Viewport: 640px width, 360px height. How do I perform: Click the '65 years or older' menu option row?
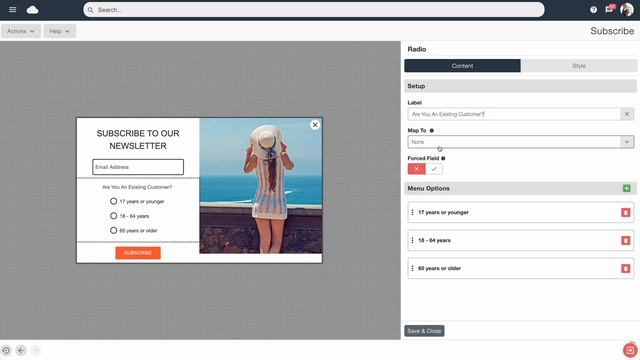point(520,268)
